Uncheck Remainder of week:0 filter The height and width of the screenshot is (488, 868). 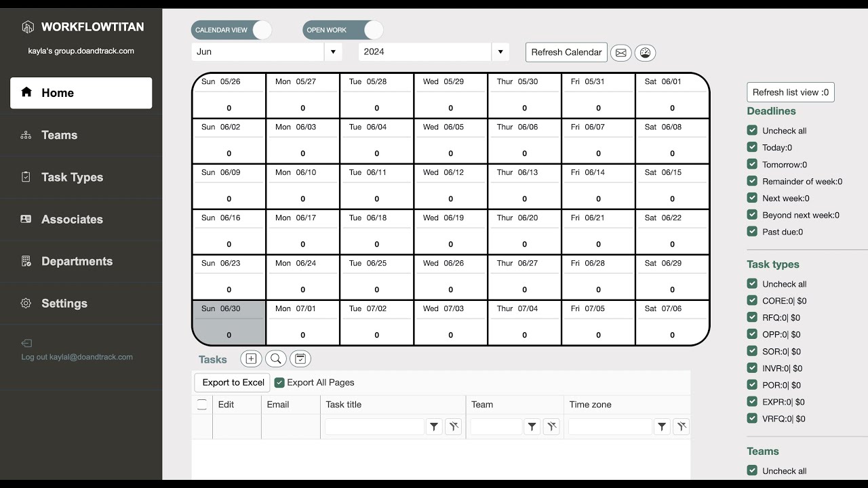coord(752,181)
